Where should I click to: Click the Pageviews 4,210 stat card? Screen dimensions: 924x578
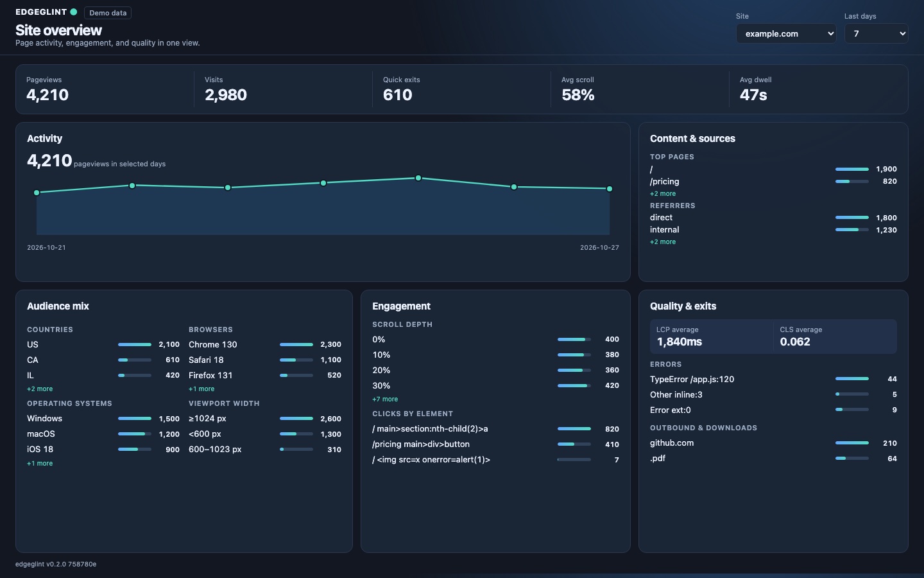[x=105, y=89]
